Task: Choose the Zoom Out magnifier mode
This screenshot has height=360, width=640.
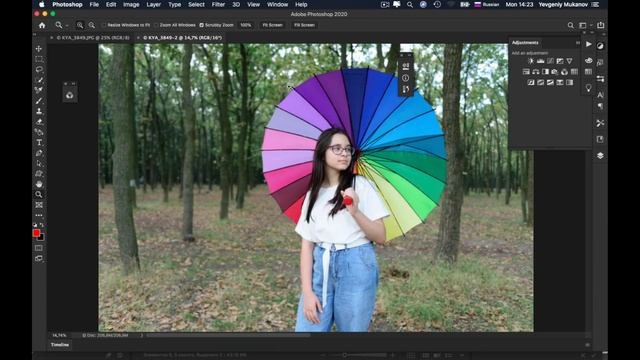Action: pyautogui.click(x=91, y=25)
